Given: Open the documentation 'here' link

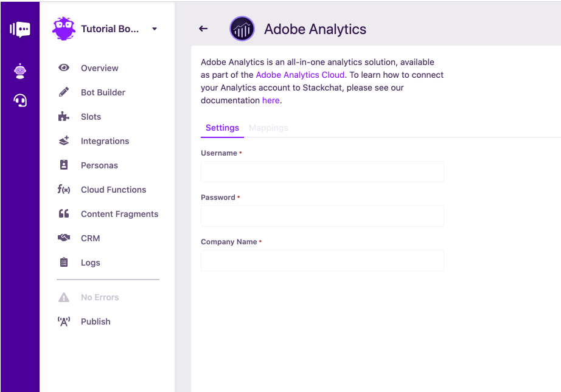Looking at the screenshot, I should [x=271, y=100].
